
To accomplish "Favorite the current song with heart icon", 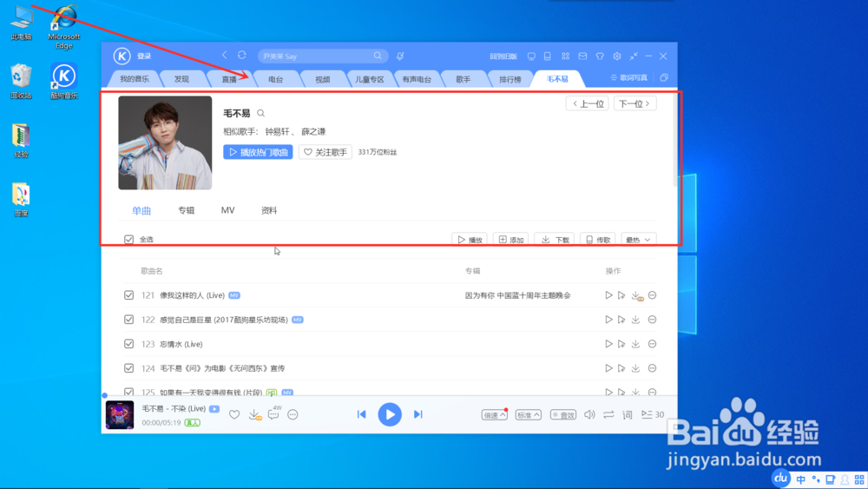I will (234, 414).
